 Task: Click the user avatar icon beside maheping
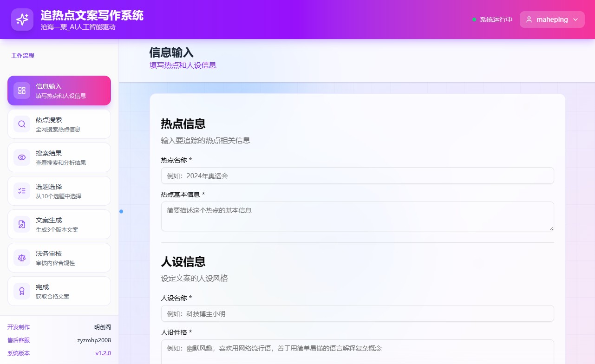point(529,19)
